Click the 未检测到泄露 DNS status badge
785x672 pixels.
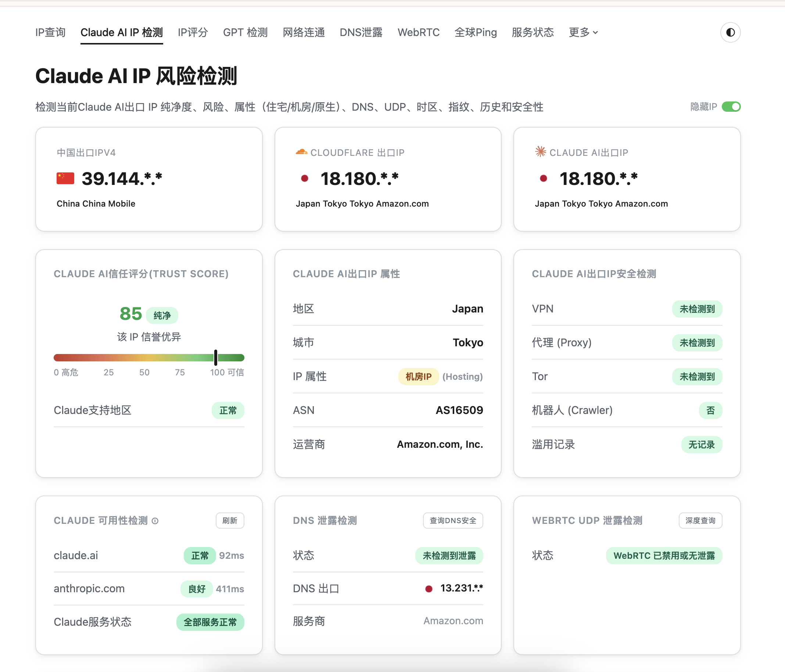click(x=449, y=555)
